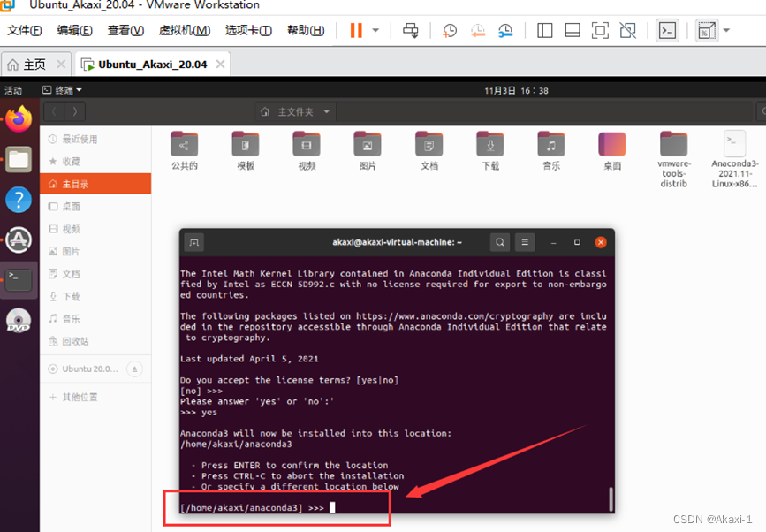The width and height of the screenshot is (766, 532).
Task: Select the 下载 folder in main view
Action: 490,151
